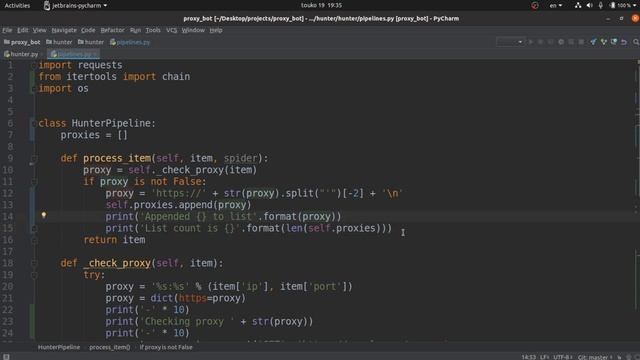Click 'import requests' on line 1
The height and width of the screenshot is (360, 640).
click(80, 65)
